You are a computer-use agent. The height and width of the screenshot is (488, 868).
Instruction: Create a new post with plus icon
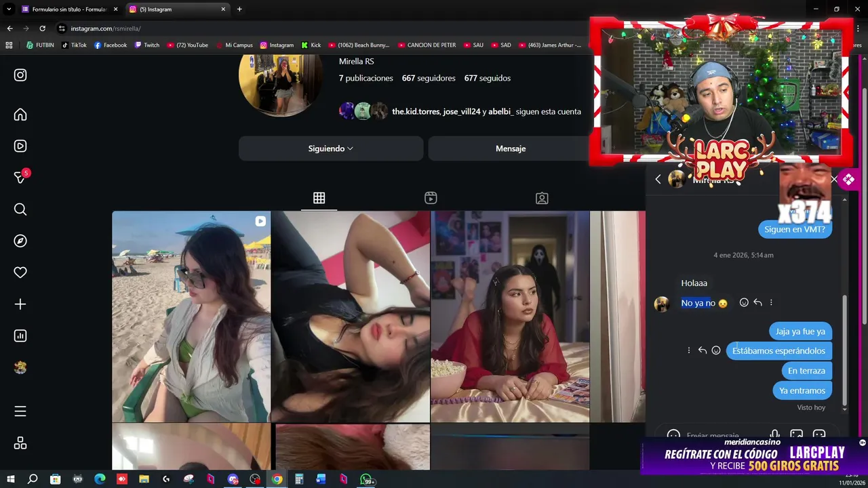(x=20, y=304)
